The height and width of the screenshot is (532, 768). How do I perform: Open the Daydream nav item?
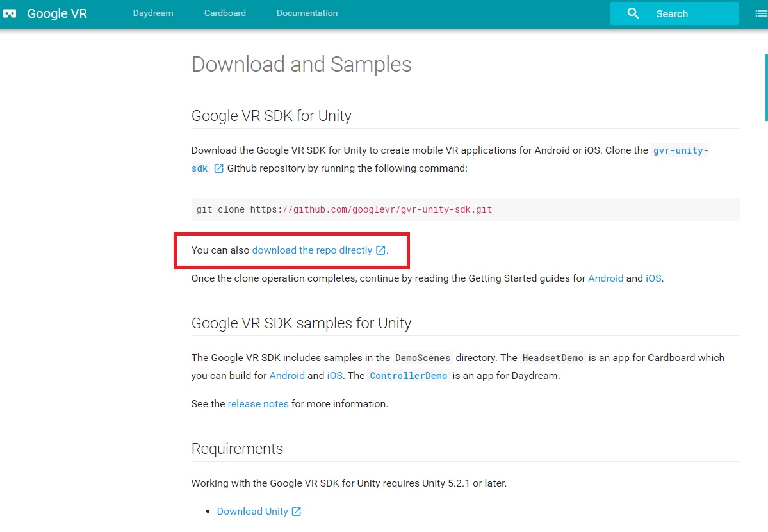pos(153,13)
